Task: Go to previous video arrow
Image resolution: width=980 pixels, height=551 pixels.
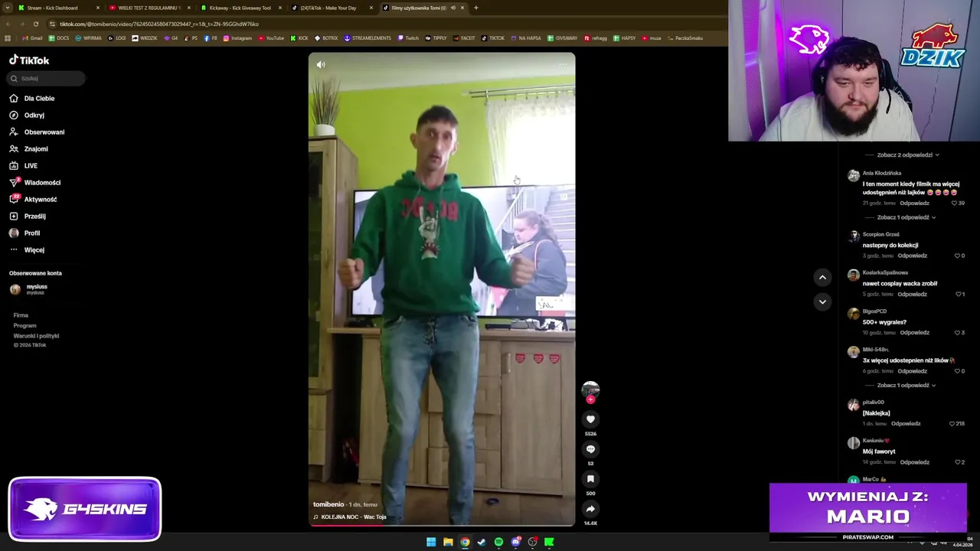Action: pyautogui.click(x=822, y=277)
